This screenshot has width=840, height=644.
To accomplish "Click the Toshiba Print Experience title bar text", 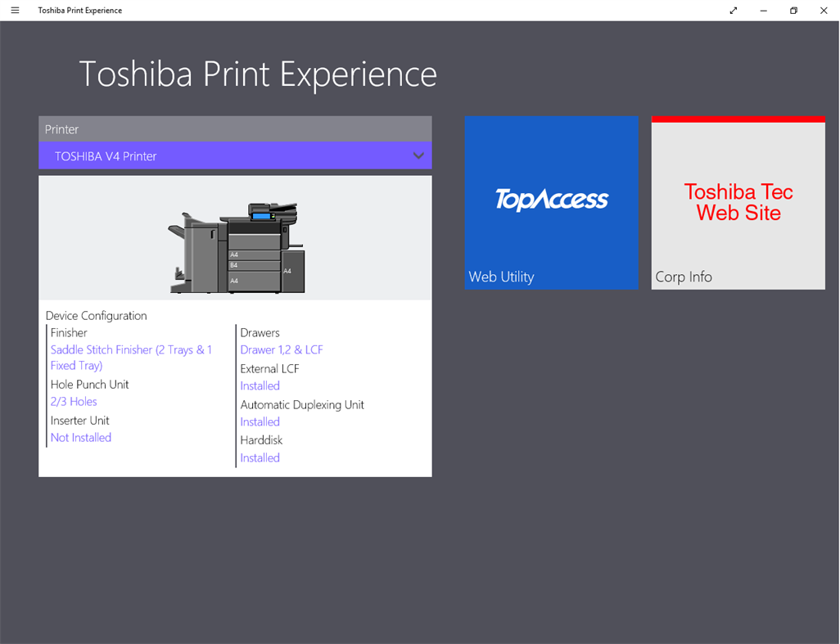I will coord(79,10).
